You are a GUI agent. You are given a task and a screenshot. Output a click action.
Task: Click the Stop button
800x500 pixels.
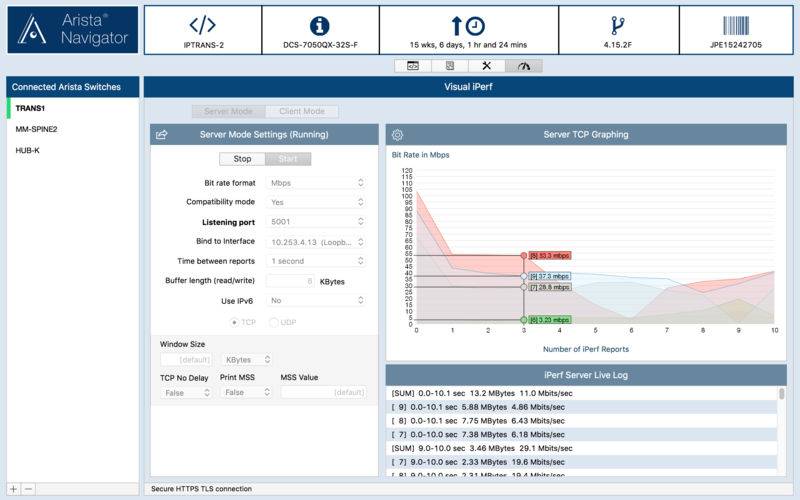pos(242,159)
